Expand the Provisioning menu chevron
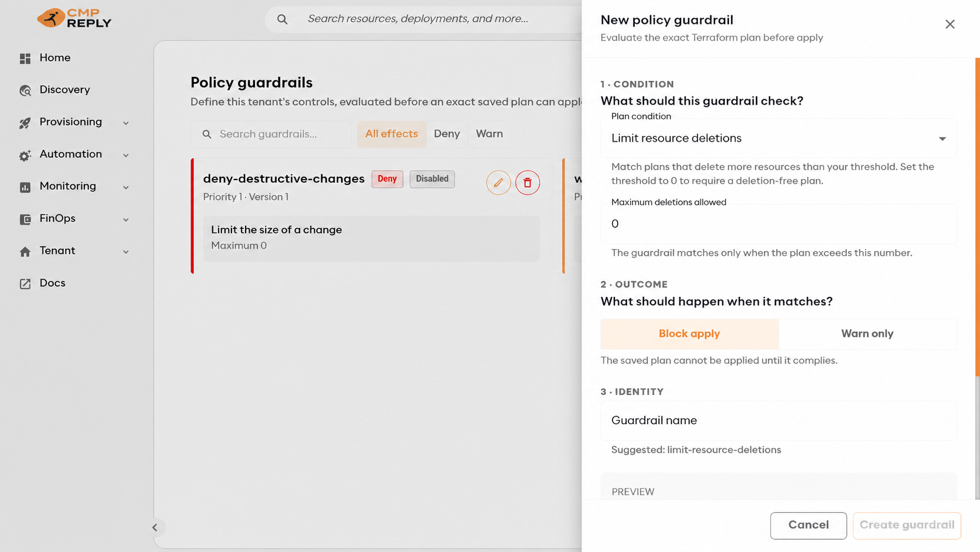 tap(126, 123)
